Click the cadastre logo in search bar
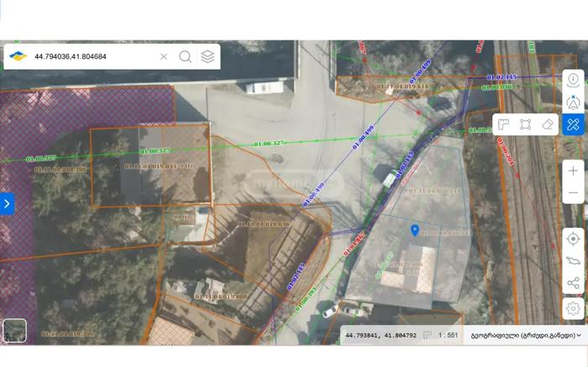The image size is (588, 367). pyautogui.click(x=18, y=56)
